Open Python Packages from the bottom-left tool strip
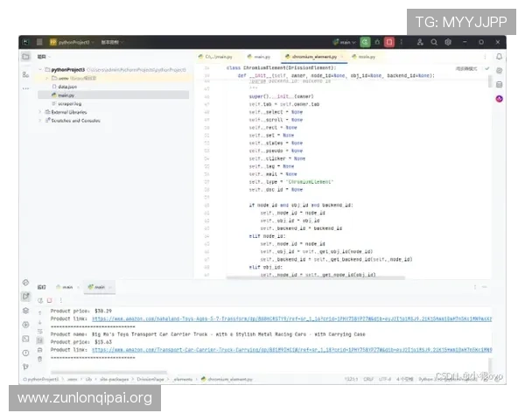 [x=25, y=311]
